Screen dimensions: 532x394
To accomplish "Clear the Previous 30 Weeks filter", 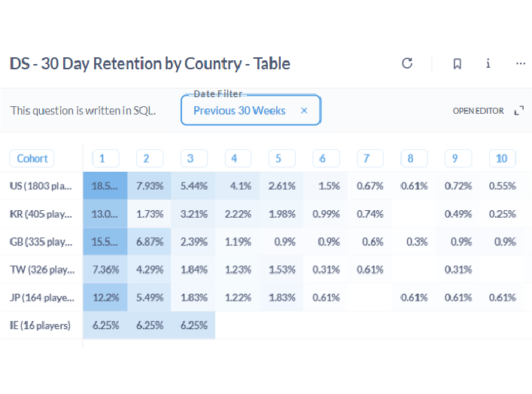I will (304, 110).
